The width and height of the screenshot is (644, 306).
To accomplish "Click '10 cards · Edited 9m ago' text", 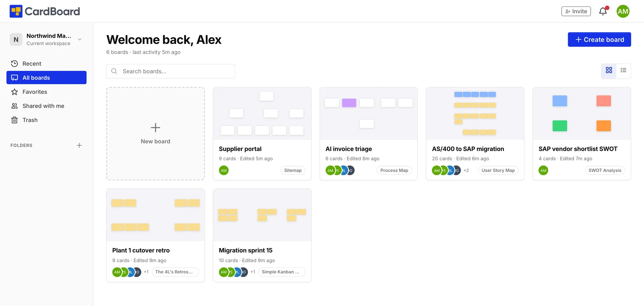I will [247, 261].
